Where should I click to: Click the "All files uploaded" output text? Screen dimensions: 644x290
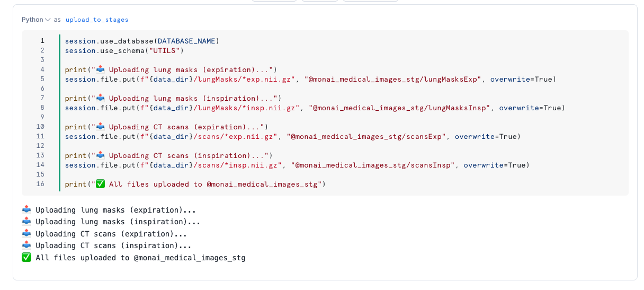tap(140, 258)
